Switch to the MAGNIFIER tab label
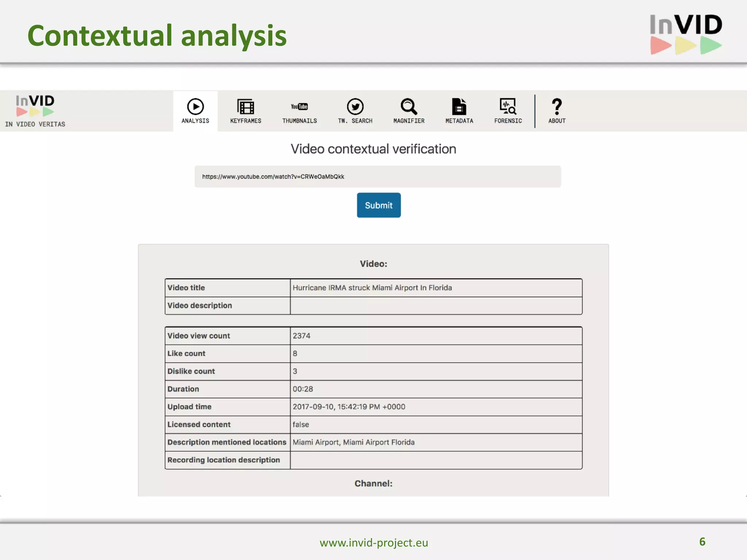Viewport: 747px width, 560px height. click(x=409, y=121)
